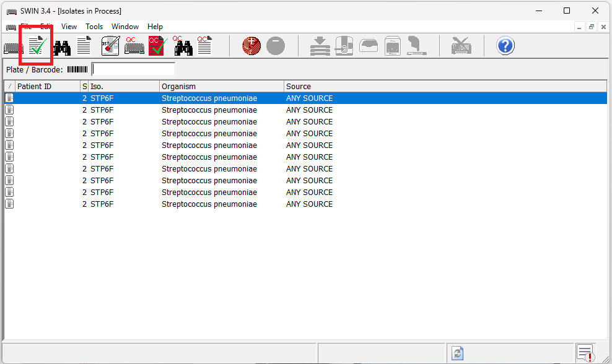
Task: Click the document icon of the highlighted row
Action: click(10, 98)
